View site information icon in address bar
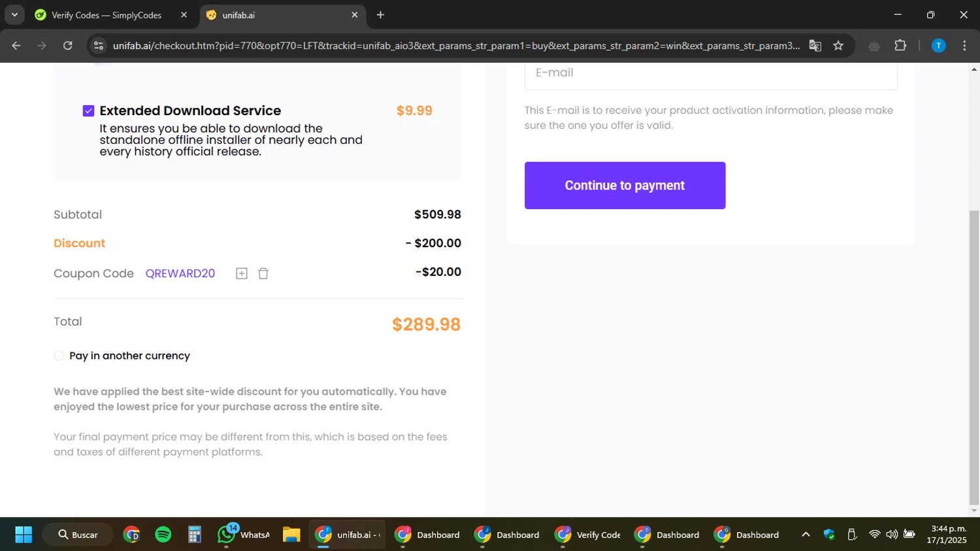The height and width of the screenshot is (551, 980). coord(99,46)
